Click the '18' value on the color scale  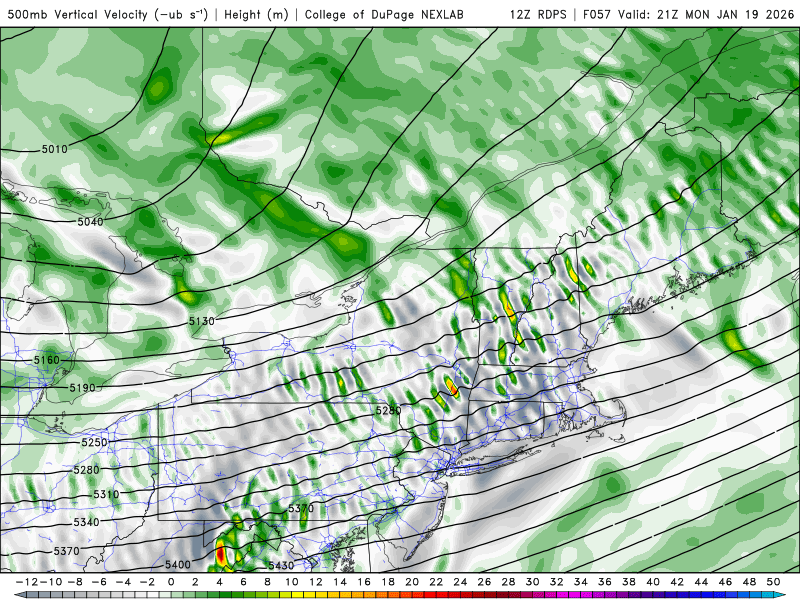pos(388,582)
